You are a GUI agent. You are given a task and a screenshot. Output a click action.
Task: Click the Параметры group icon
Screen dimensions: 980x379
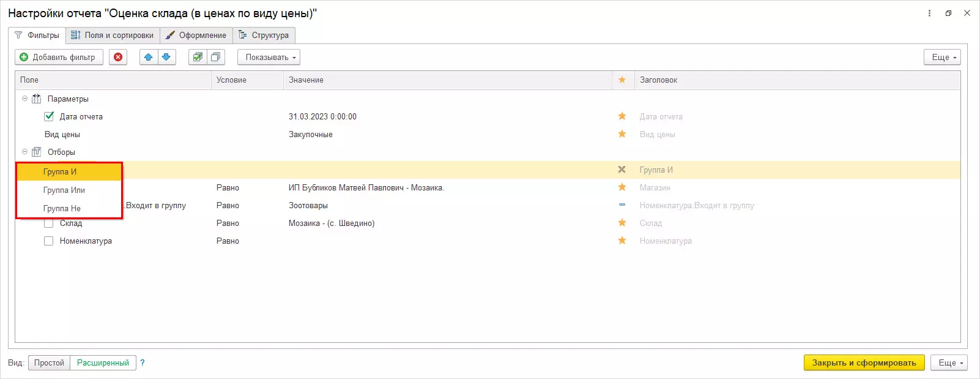(37, 99)
